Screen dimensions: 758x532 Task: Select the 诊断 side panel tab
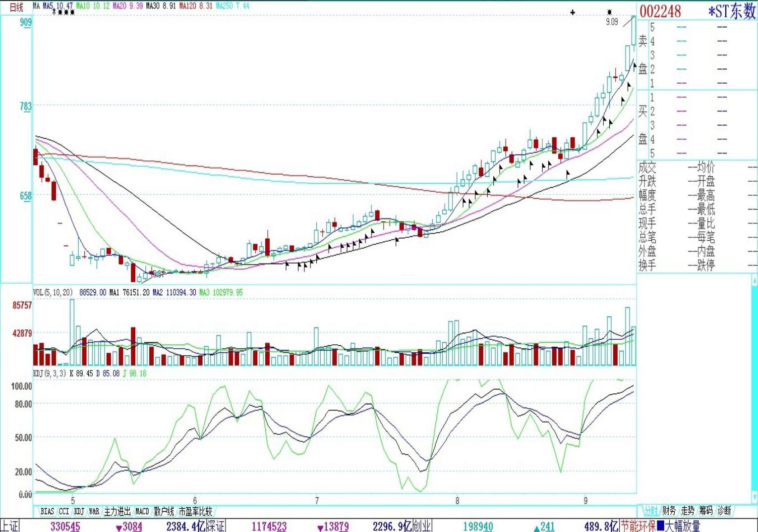click(x=724, y=511)
